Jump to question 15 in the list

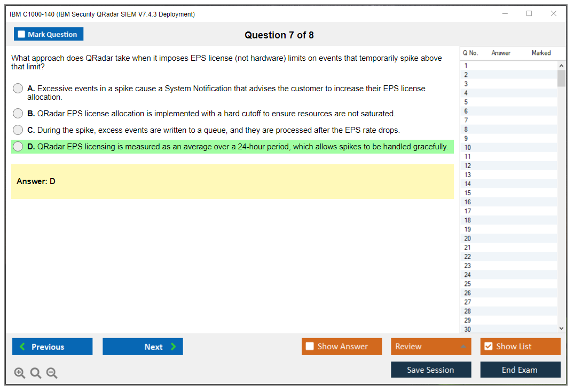click(468, 193)
